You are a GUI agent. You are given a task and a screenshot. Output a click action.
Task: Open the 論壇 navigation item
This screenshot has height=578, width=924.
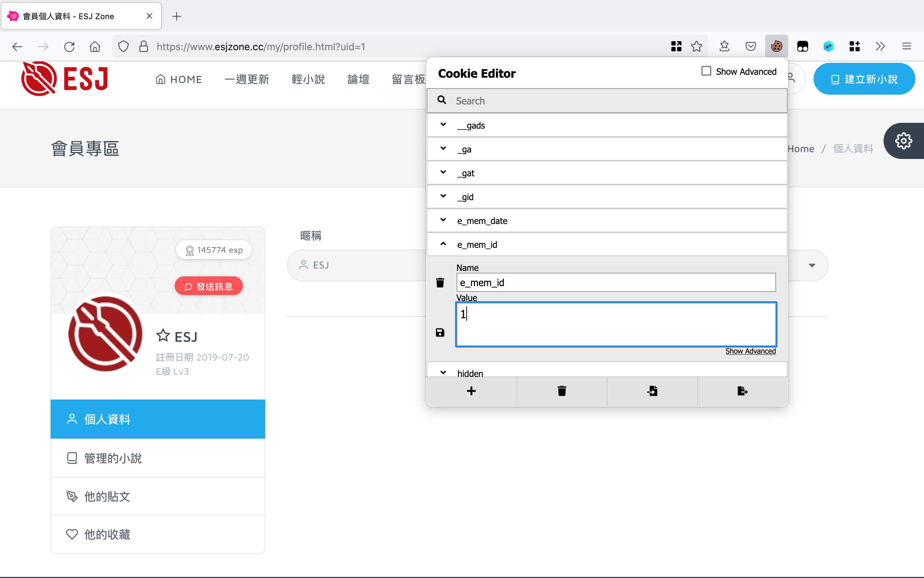click(358, 79)
